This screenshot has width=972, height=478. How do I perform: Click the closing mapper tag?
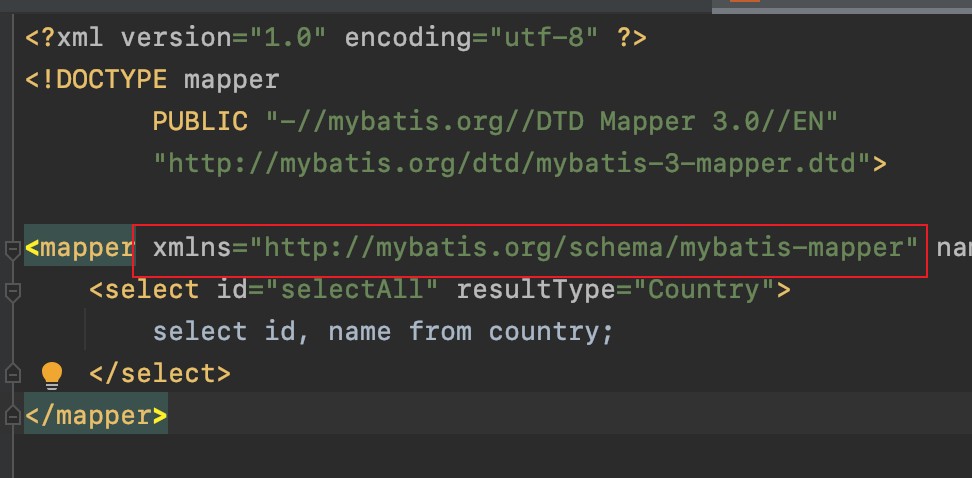(96, 415)
